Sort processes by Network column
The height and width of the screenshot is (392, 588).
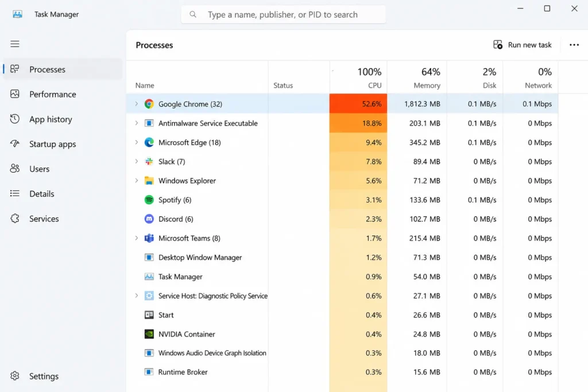pyautogui.click(x=530, y=77)
